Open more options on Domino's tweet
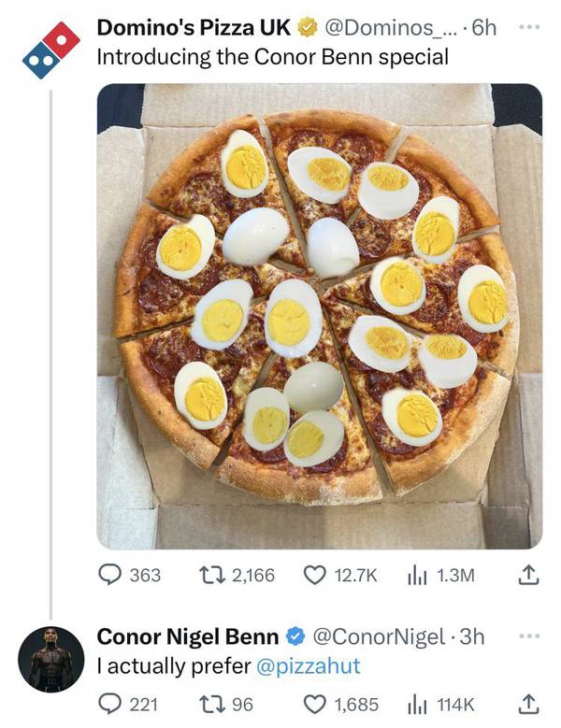The height and width of the screenshot is (728, 561). point(531,28)
